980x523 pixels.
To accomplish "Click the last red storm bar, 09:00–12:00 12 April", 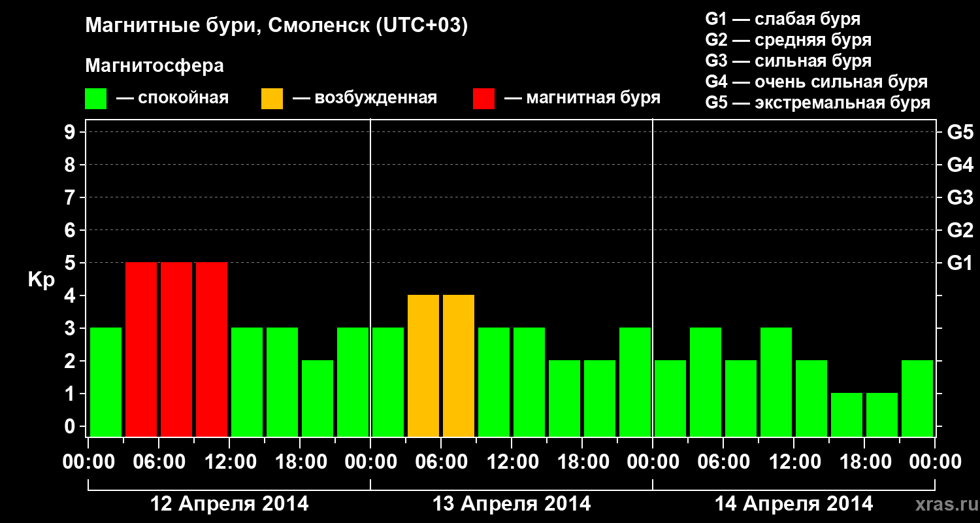I will click(x=212, y=349).
